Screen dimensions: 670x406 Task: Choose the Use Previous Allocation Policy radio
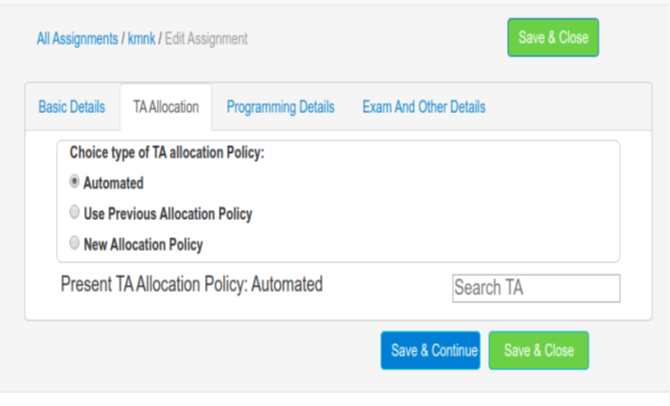pyautogui.click(x=74, y=213)
